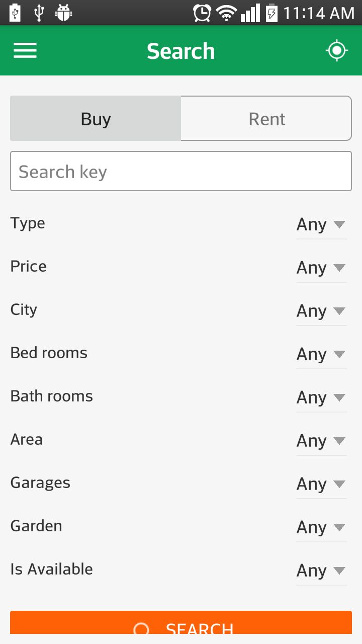Switch to the Rent option
Image resolution: width=362 pixels, height=644 pixels.
[266, 119]
